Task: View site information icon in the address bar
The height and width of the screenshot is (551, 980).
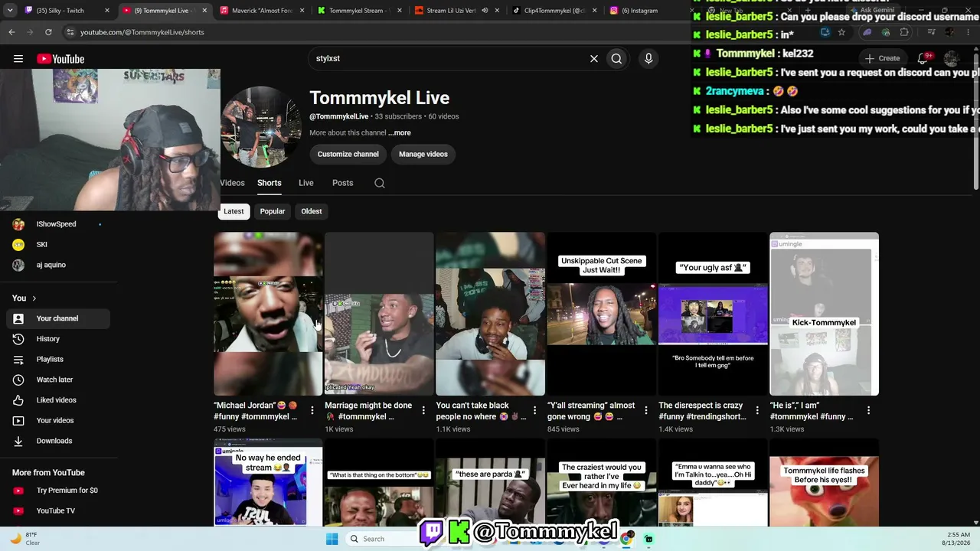Action: [x=70, y=32]
